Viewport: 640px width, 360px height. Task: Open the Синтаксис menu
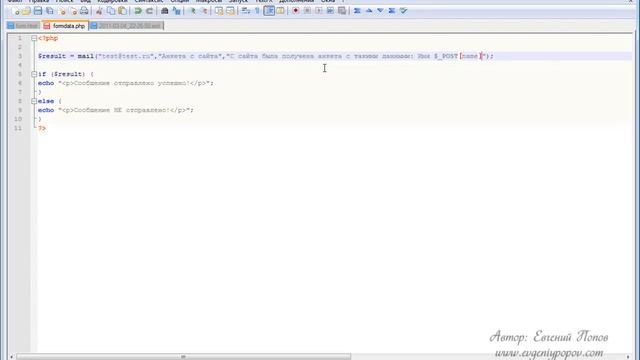[x=149, y=1]
